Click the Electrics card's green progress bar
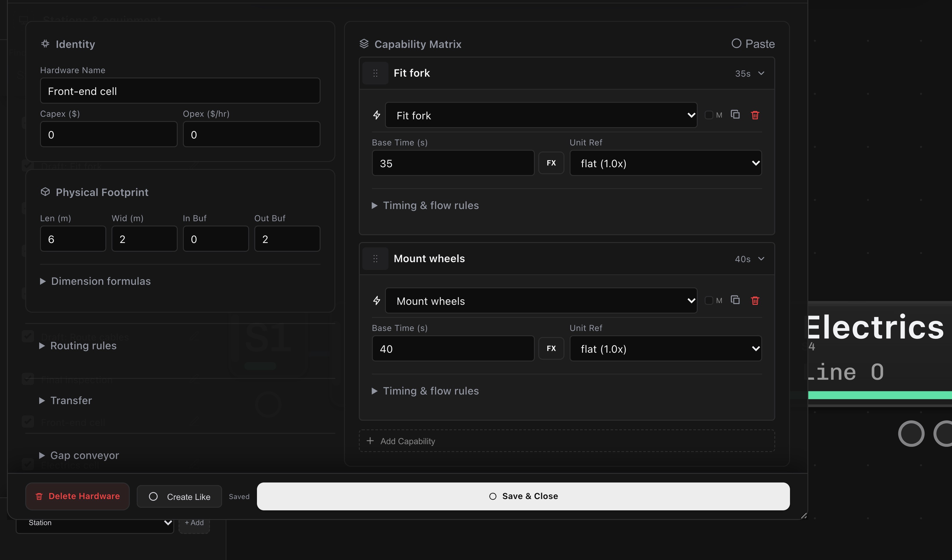 880,395
